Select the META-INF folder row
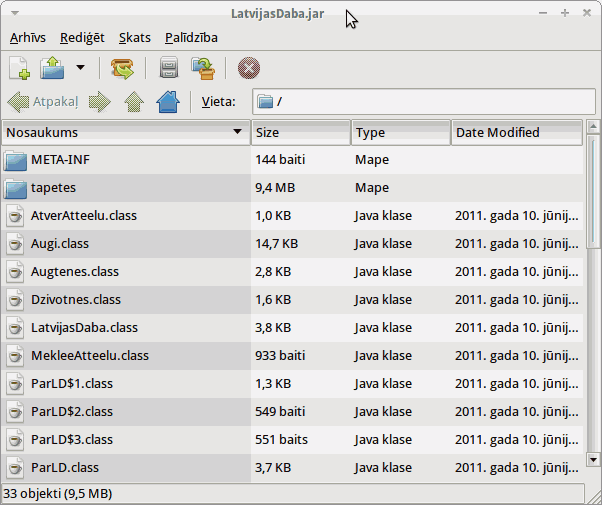Viewport: 602px width, 505px height. click(x=292, y=160)
